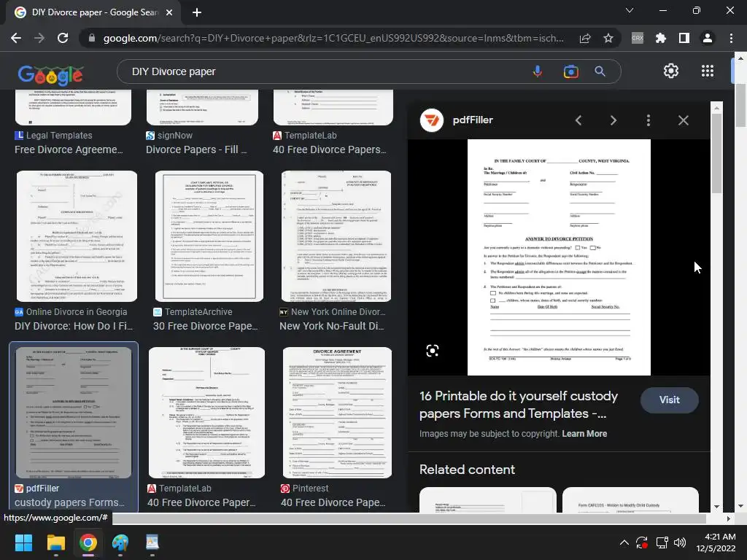Open the share page icon in address bar
747x560 pixels.
point(585,38)
